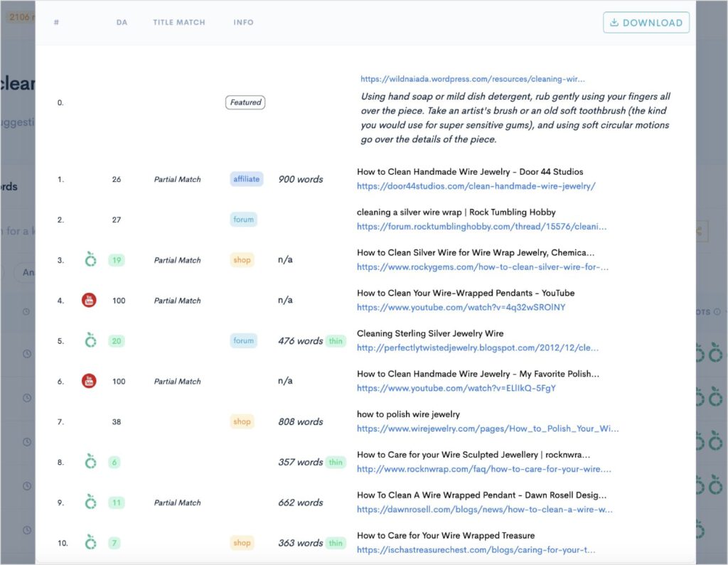Click the Title Match column header
Screen dimensions: 728x565
[178, 23]
